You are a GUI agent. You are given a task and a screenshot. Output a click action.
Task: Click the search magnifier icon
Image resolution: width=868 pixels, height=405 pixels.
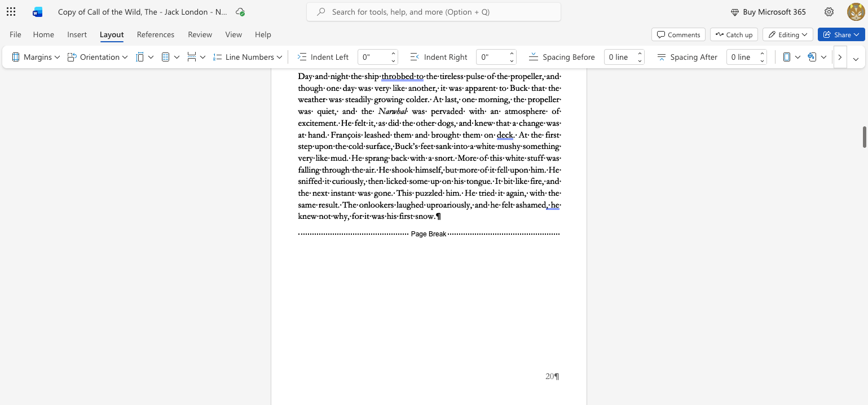point(321,12)
